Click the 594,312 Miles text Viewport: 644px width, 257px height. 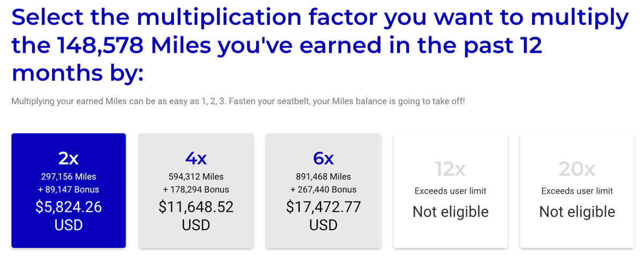click(196, 176)
